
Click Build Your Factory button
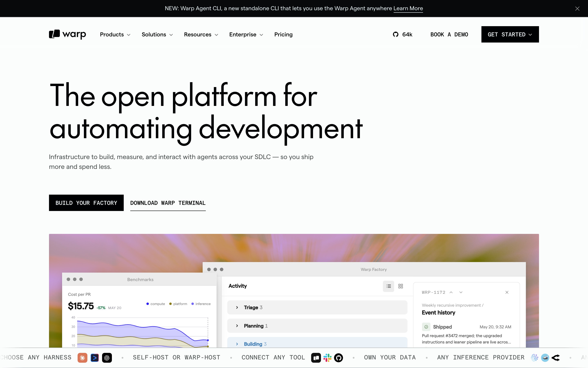coord(86,203)
